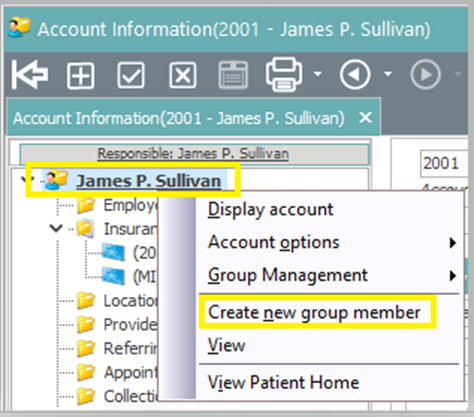Screen dimensions: 474x417
Task: Open dropdown arrow beside previous record button
Action: tap(388, 73)
